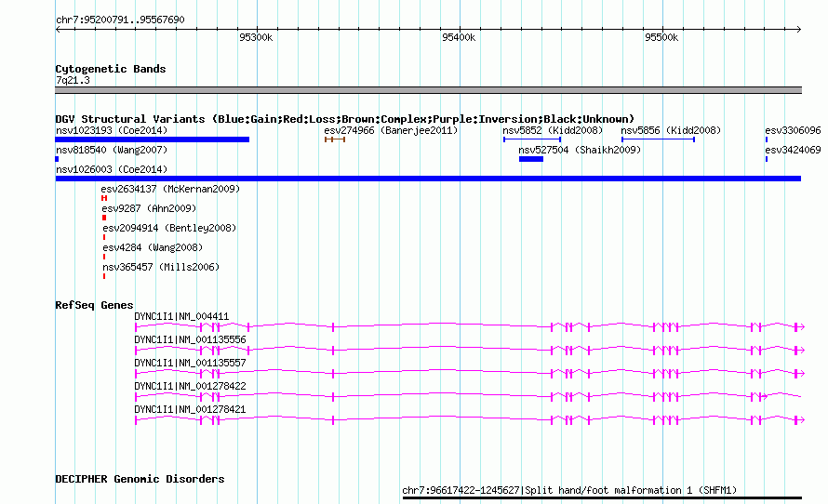
Task: Click the 7q21.3 band label
Action: pyautogui.click(x=73, y=80)
